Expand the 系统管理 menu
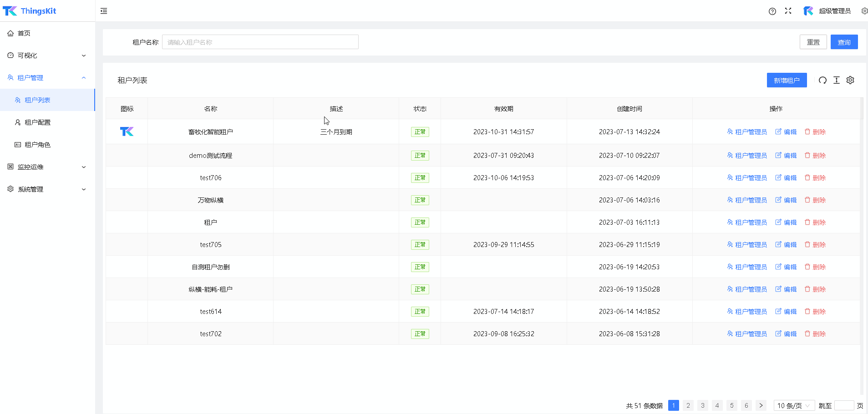 point(47,189)
